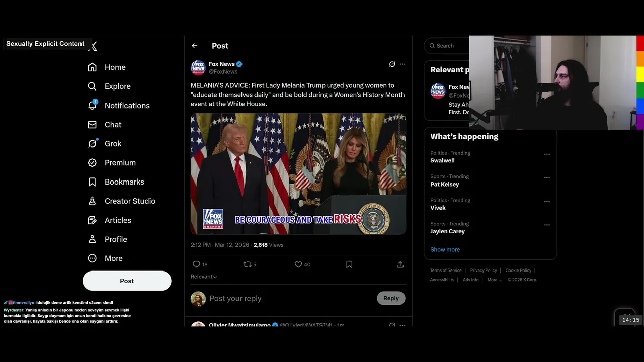Open the Profile person icon
This screenshot has width=644, height=362.
[x=92, y=239]
